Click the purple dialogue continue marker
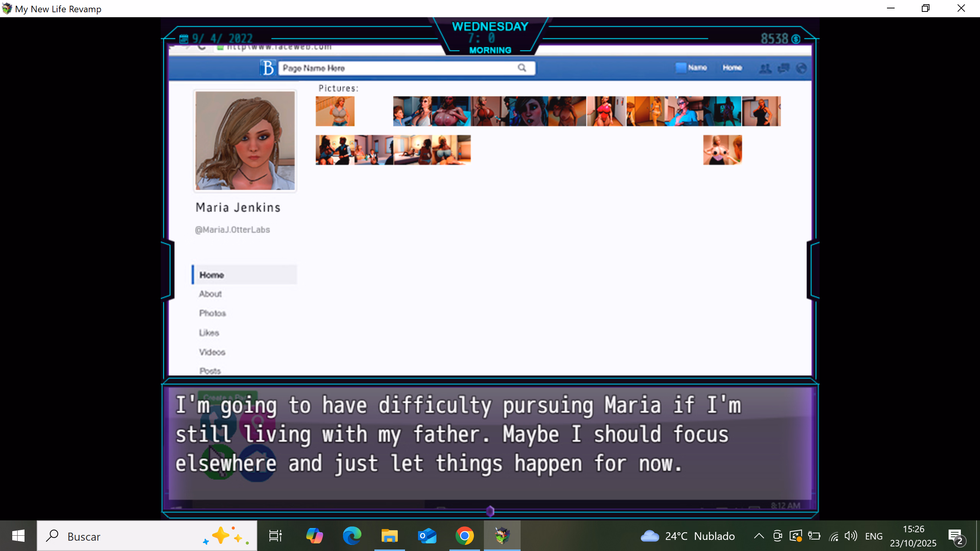980x551 pixels. tap(490, 511)
